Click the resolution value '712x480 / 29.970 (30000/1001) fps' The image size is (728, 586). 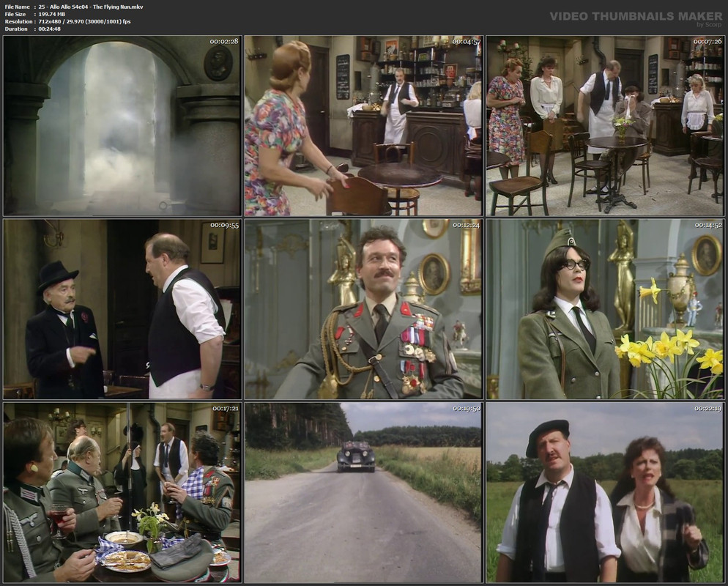84,22
